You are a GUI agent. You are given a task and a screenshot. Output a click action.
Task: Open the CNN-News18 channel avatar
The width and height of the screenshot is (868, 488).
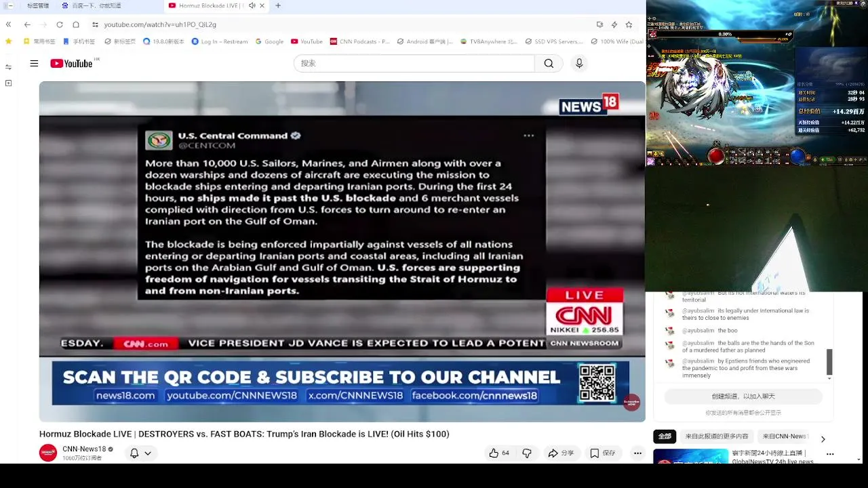48,453
